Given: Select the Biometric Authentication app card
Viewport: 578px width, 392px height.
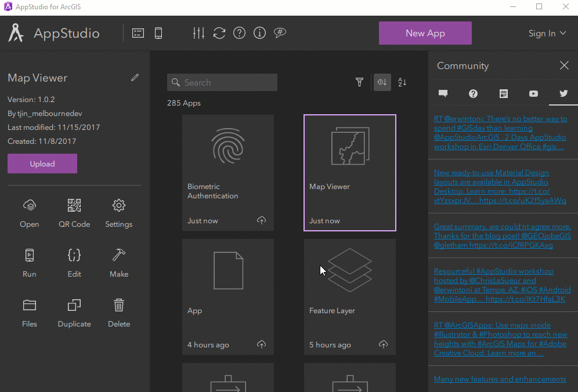Looking at the screenshot, I should [228, 173].
